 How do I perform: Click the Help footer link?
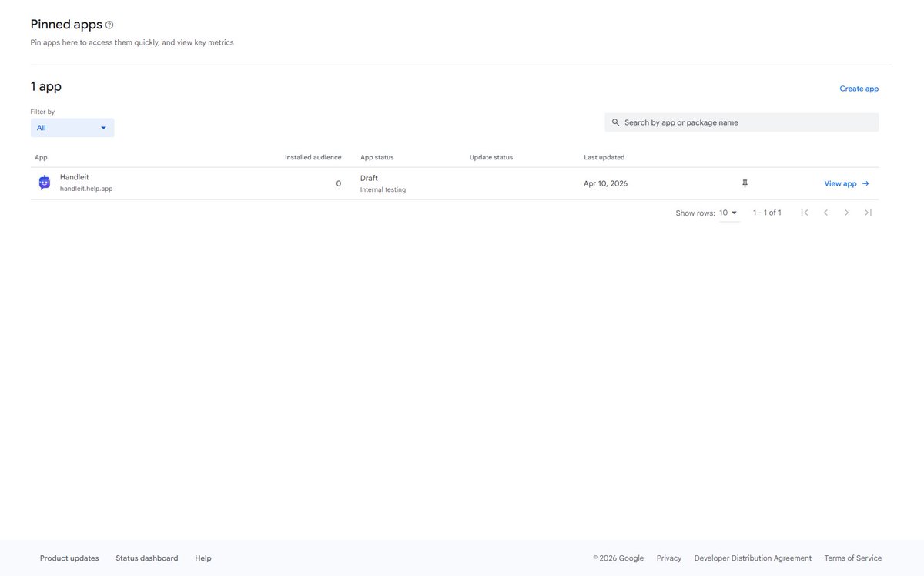pos(203,558)
